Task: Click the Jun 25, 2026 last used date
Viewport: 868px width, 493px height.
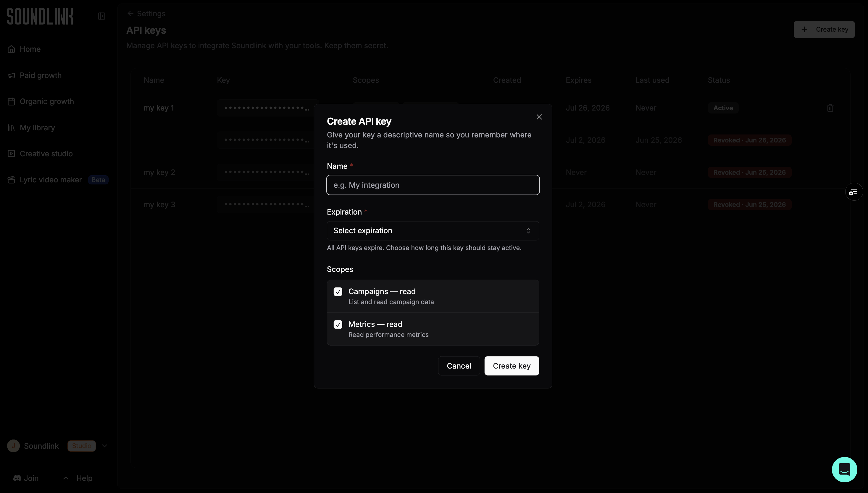Action: (658, 140)
